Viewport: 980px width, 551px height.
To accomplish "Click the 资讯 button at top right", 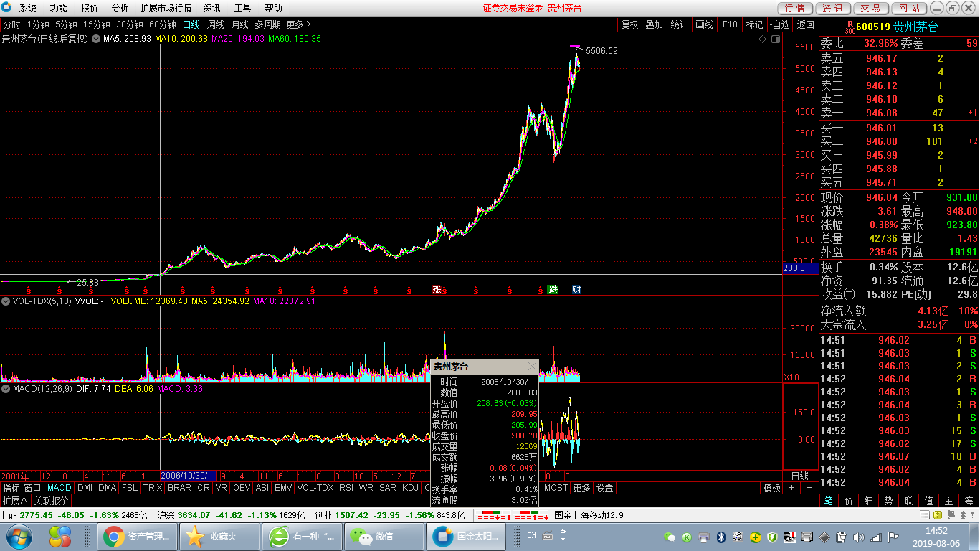I will point(833,8).
